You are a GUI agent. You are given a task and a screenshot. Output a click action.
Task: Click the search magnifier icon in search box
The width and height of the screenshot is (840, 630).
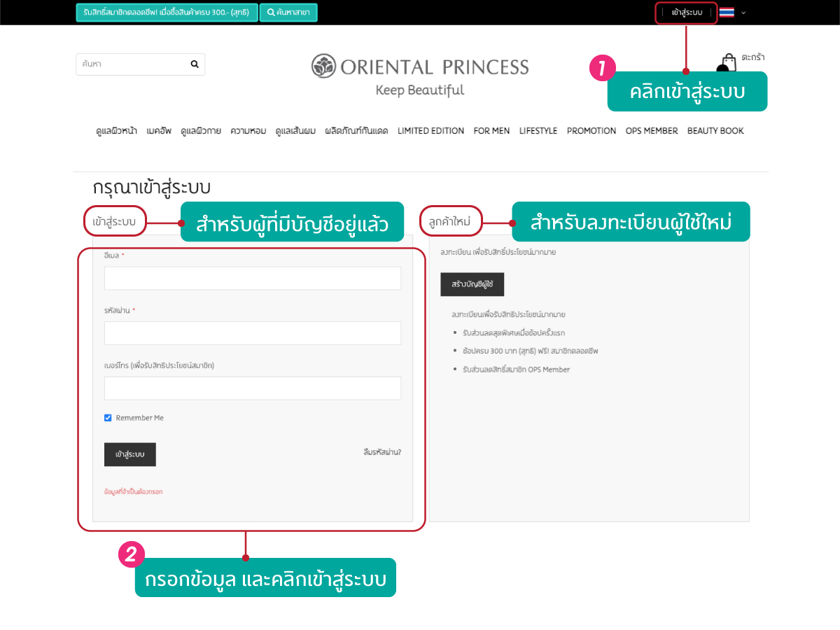pos(195,64)
